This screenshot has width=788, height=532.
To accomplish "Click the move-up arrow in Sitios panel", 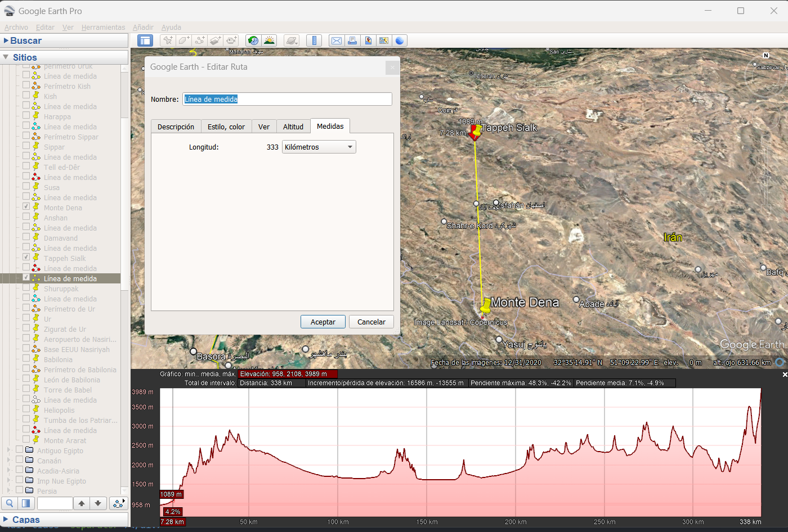I will point(82,503).
